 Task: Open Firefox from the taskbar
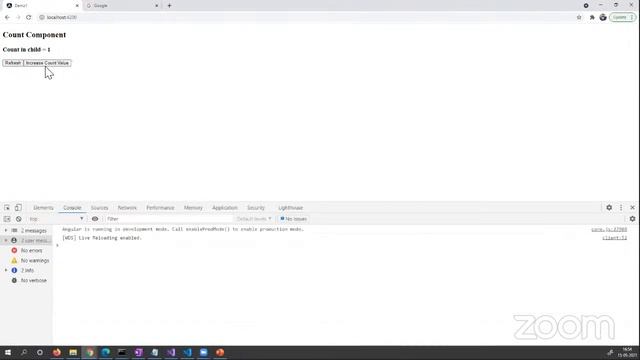tap(57, 352)
